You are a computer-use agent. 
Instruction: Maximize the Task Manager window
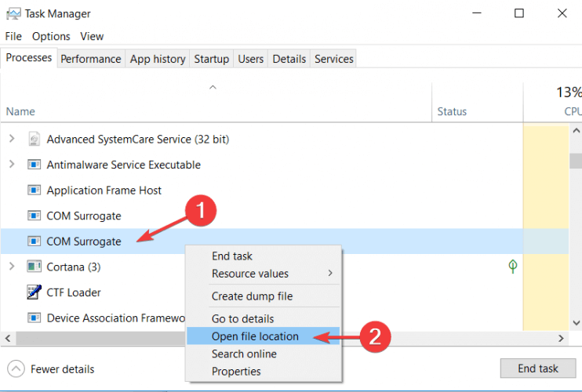519,13
